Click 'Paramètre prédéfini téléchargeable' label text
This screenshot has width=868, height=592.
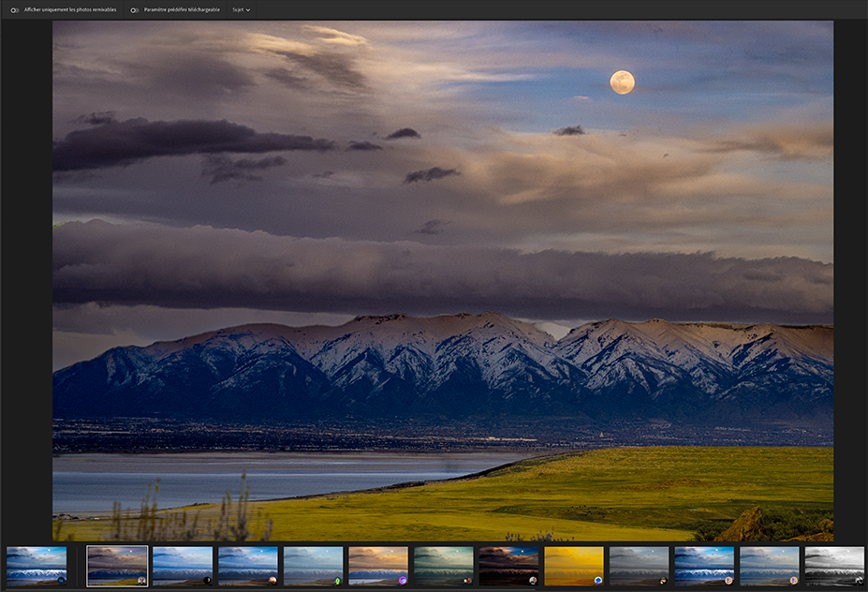182,9
